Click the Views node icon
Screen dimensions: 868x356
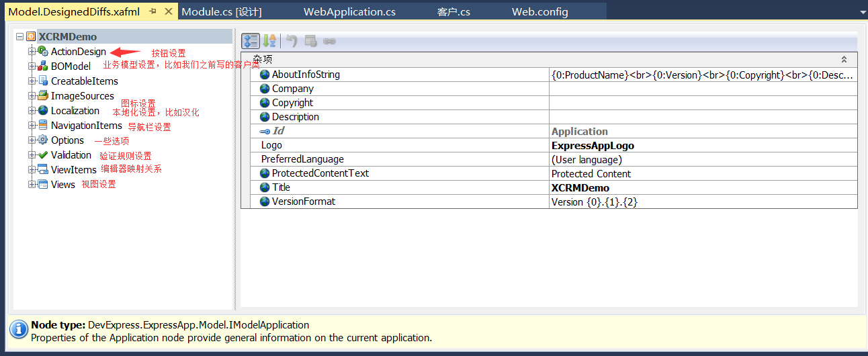(x=43, y=185)
